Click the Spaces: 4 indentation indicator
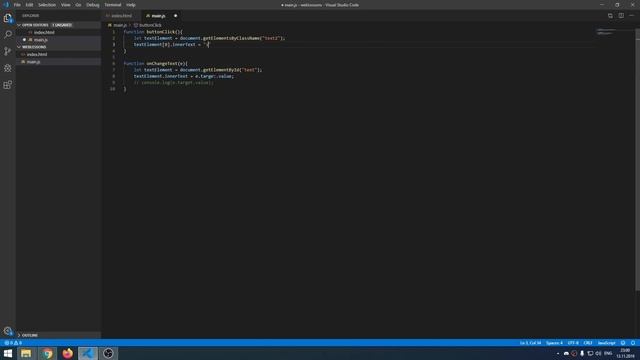Viewport: 640px width, 360px height. pyautogui.click(x=554, y=343)
